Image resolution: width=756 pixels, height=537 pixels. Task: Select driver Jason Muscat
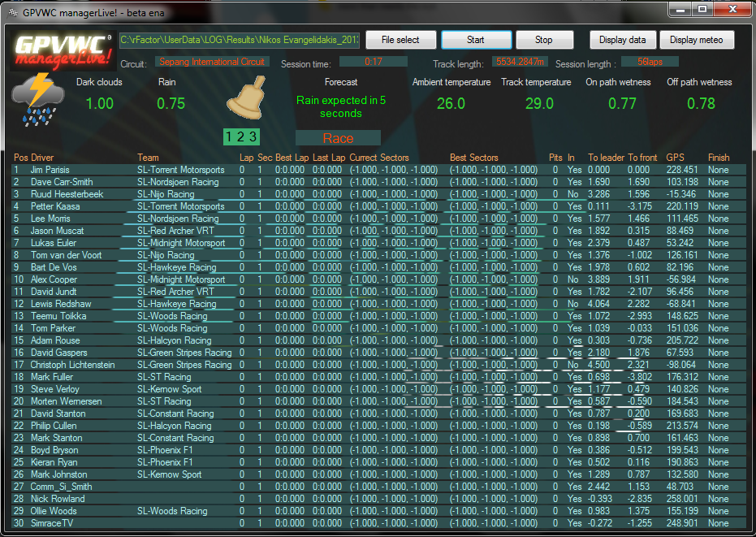point(58,231)
